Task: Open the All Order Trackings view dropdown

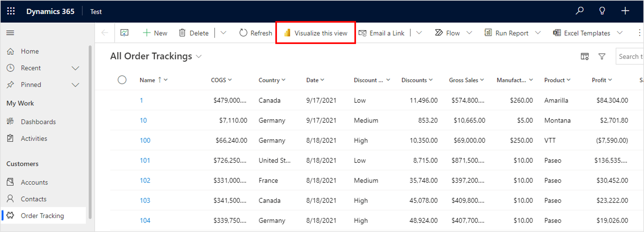Action: [x=199, y=57]
